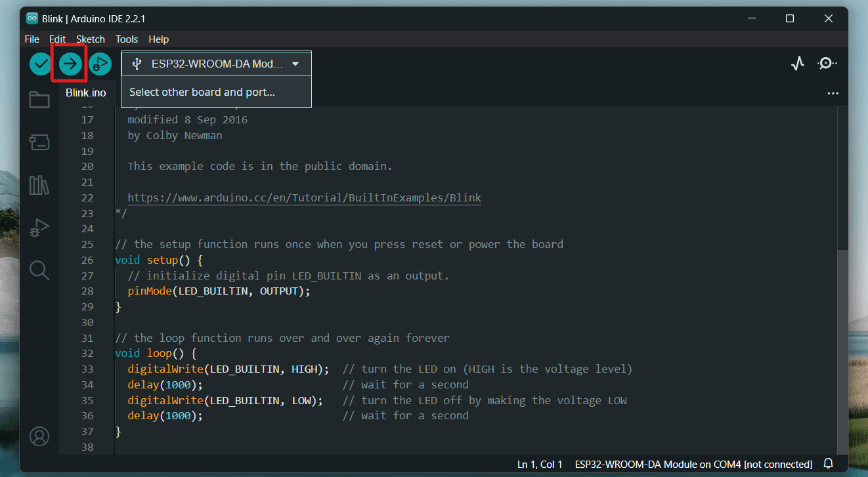Open the Tools menu
868x477 pixels.
127,39
